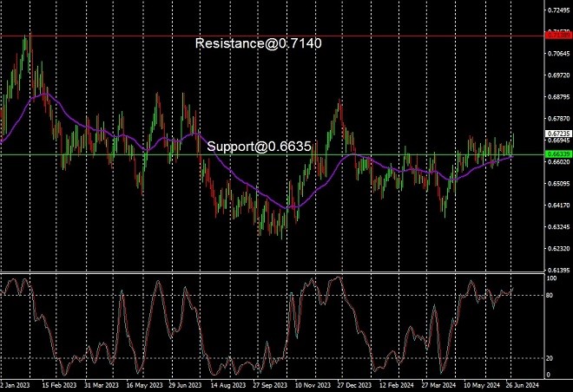Click the 29 Jun 2023 date label
Image resolution: width=573 pixels, height=392 pixels.
click(185, 385)
